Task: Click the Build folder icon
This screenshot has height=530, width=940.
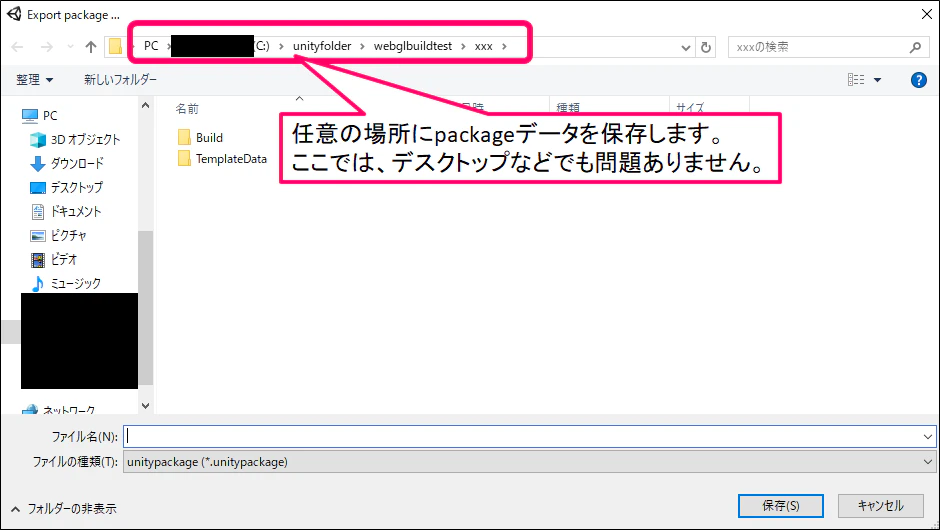Action: click(x=184, y=137)
